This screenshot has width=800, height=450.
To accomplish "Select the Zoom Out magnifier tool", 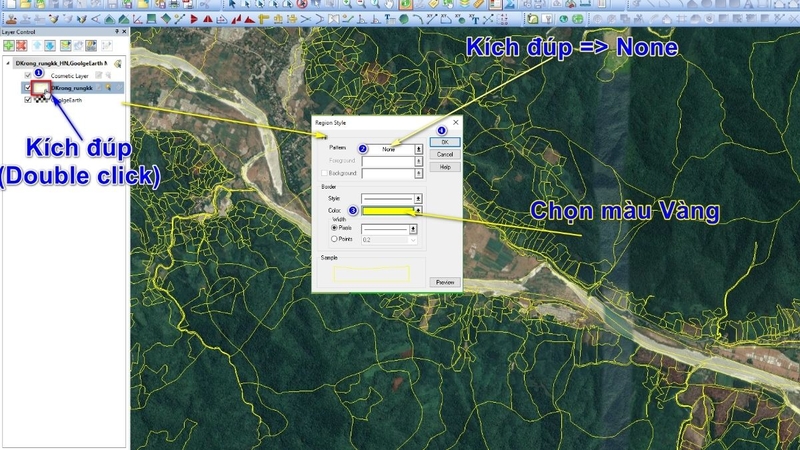I will 361,5.
